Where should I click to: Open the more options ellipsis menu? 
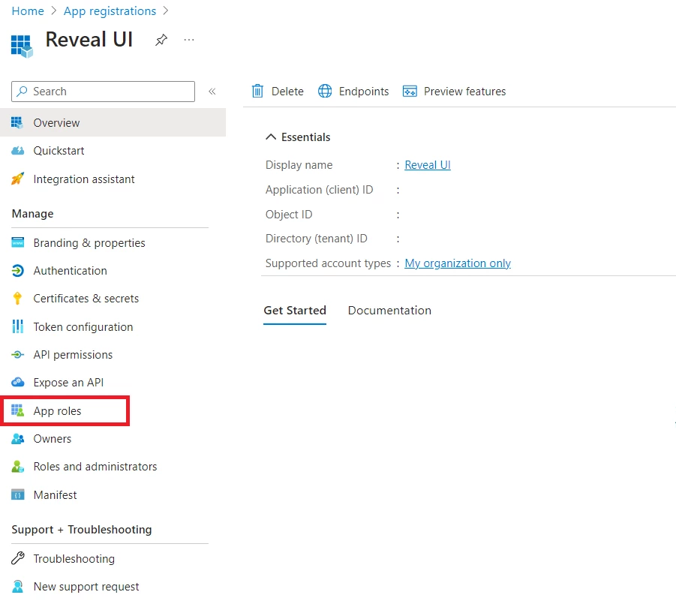pyautogui.click(x=189, y=40)
